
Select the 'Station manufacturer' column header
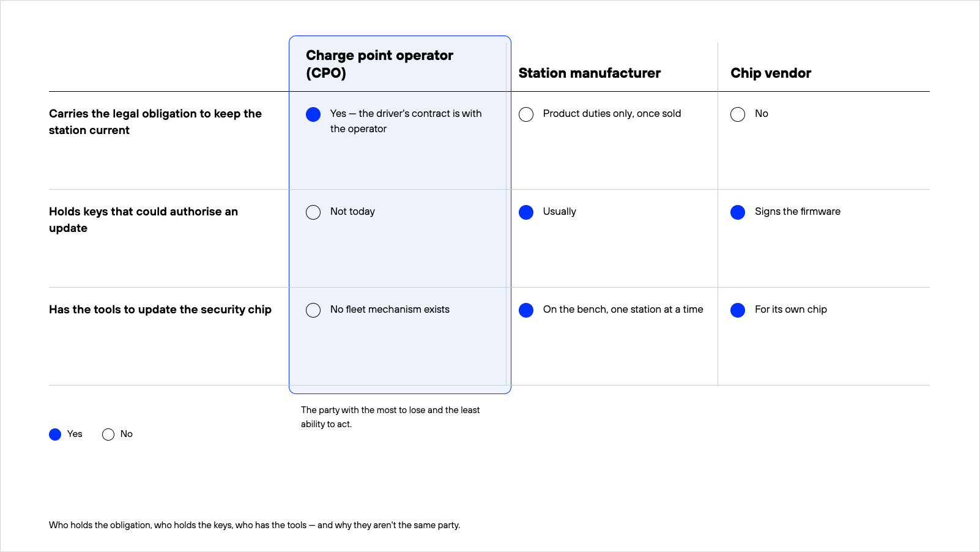coord(590,73)
